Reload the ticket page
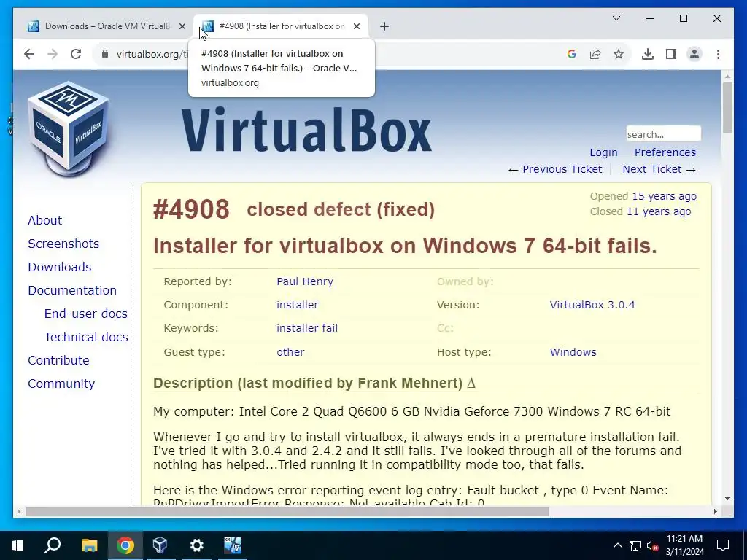The height and width of the screenshot is (560, 747). (76, 54)
